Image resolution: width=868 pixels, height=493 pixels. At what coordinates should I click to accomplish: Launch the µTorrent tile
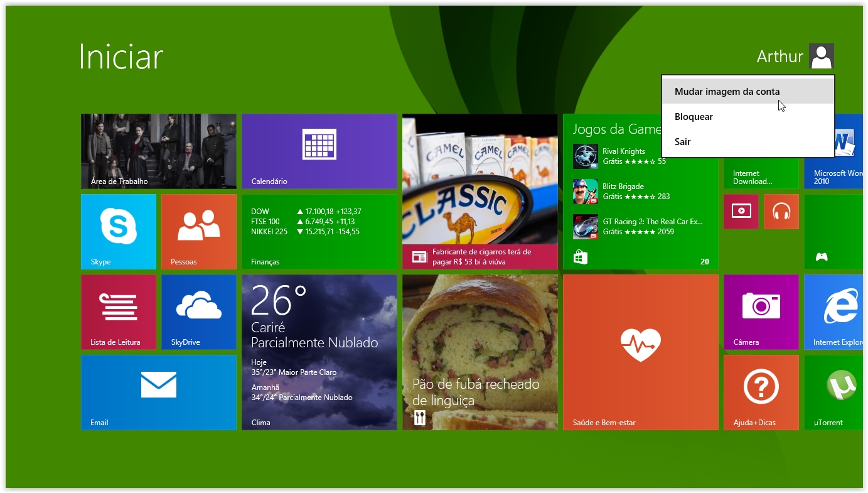coord(833,393)
